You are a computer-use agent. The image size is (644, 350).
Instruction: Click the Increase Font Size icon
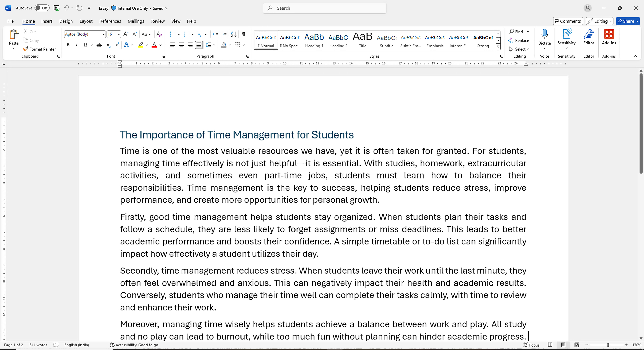coord(126,34)
